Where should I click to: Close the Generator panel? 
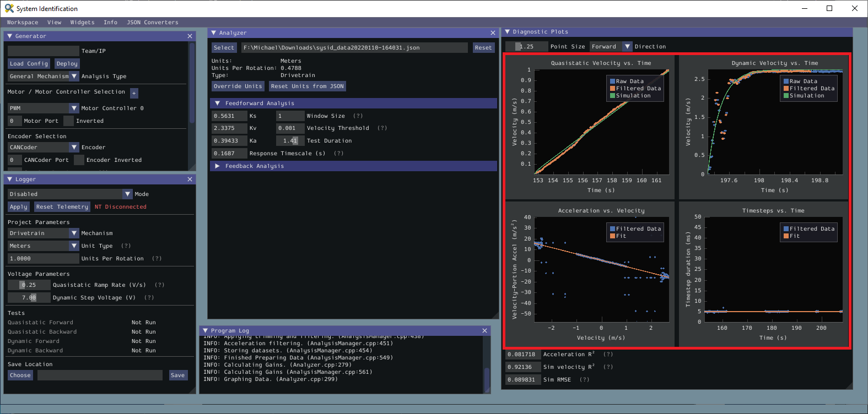(190, 36)
